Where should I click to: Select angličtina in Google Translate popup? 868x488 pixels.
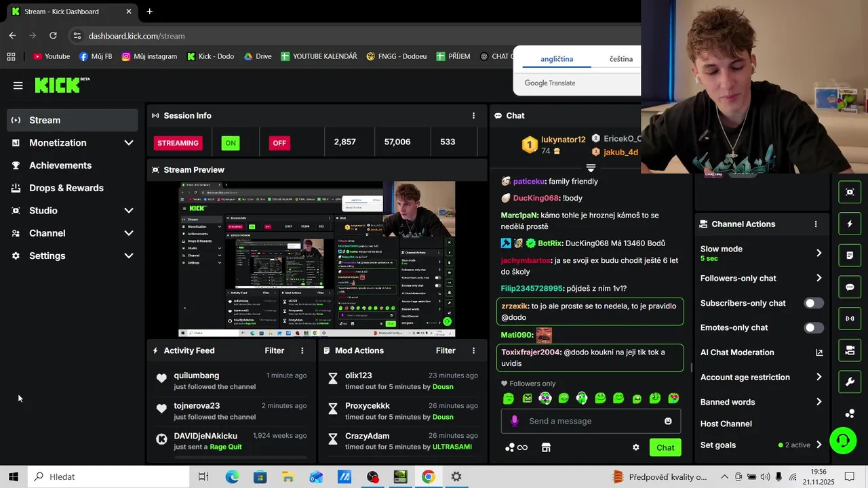tap(557, 59)
